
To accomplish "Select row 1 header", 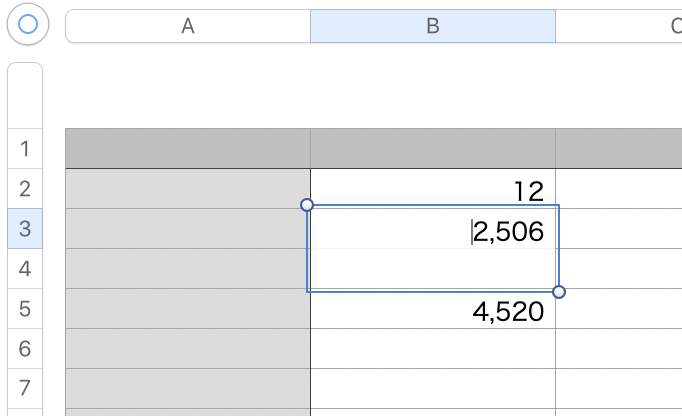I will pyautogui.click(x=25, y=149).
